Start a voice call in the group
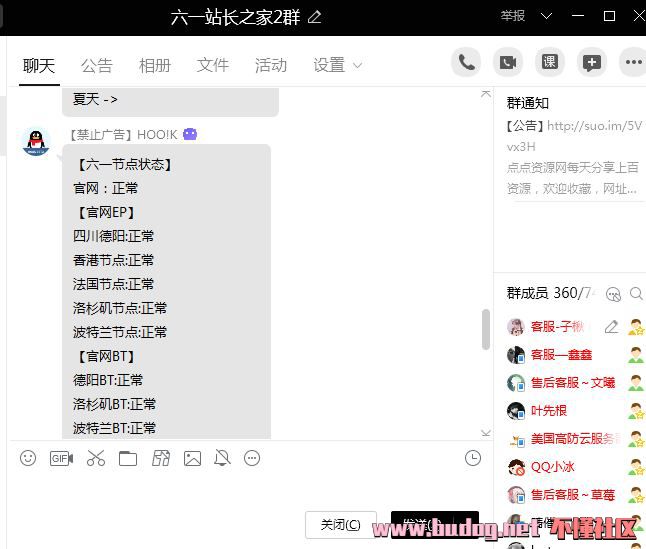646x549 pixels. tap(466, 63)
